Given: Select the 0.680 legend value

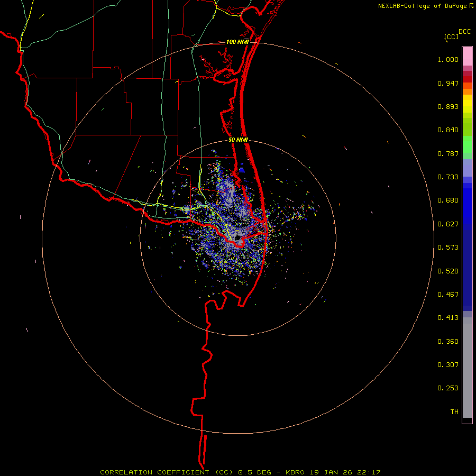Looking at the screenshot, I should pos(448,200).
